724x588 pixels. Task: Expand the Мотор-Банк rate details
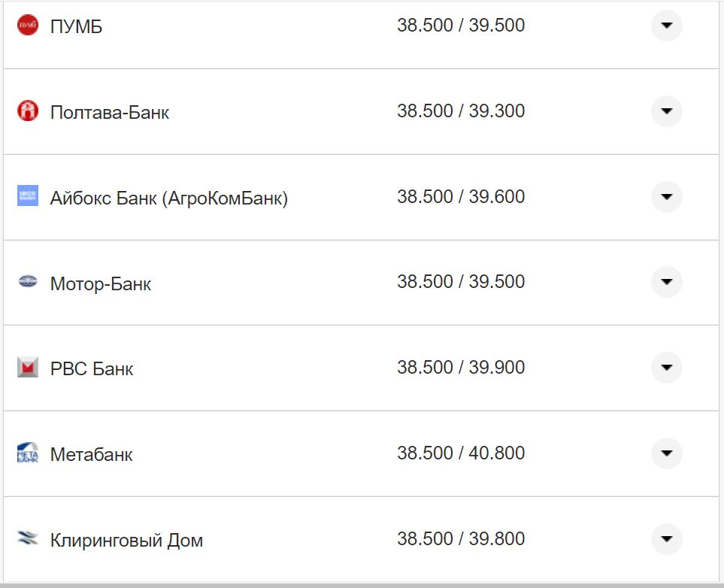(x=666, y=282)
